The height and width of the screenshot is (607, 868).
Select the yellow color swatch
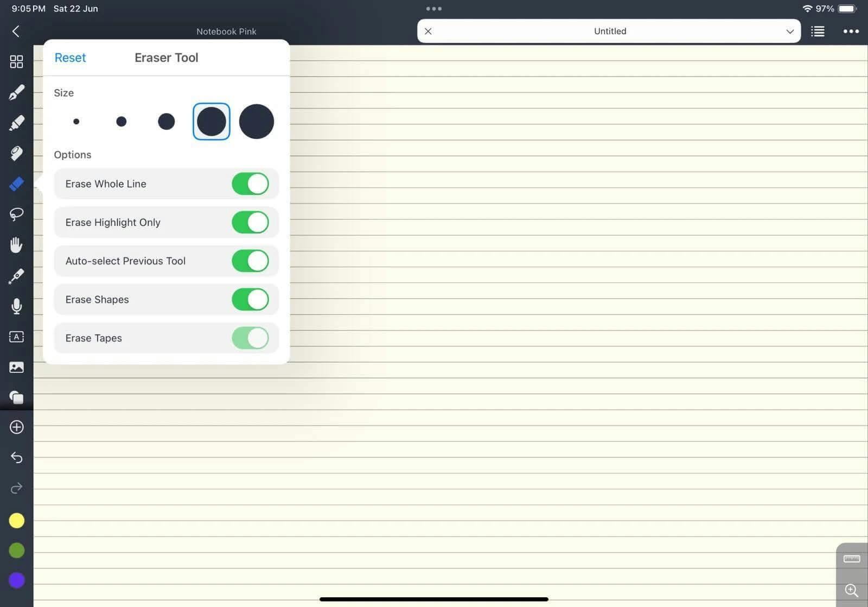(x=16, y=520)
